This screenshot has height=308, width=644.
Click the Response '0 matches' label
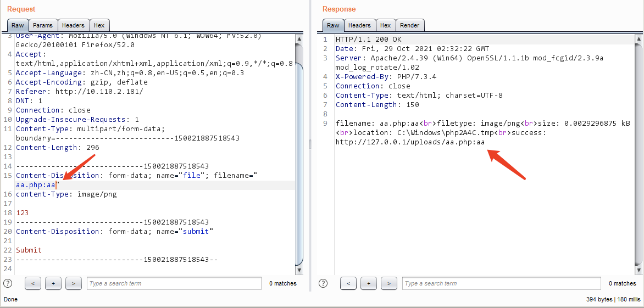point(623,283)
